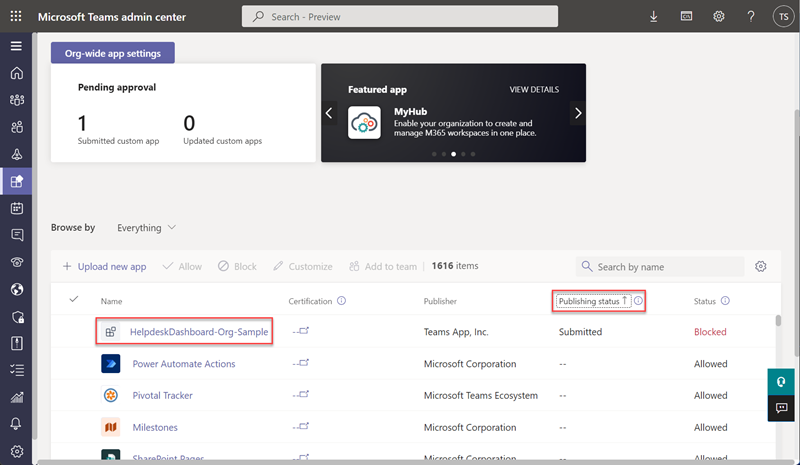Click the Allow toolbar action
Viewport: 800px width, 465px height.
click(x=183, y=266)
